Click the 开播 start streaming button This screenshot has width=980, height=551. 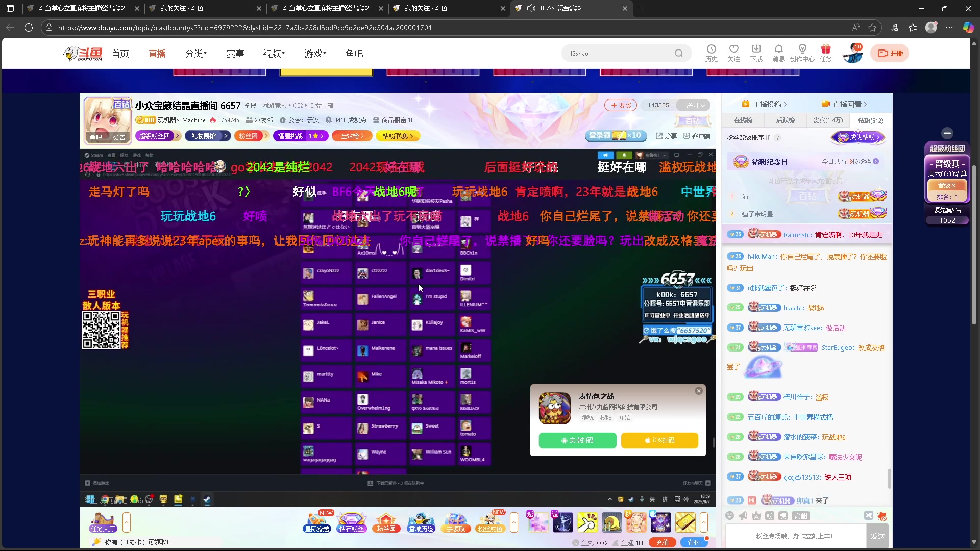[x=890, y=53]
